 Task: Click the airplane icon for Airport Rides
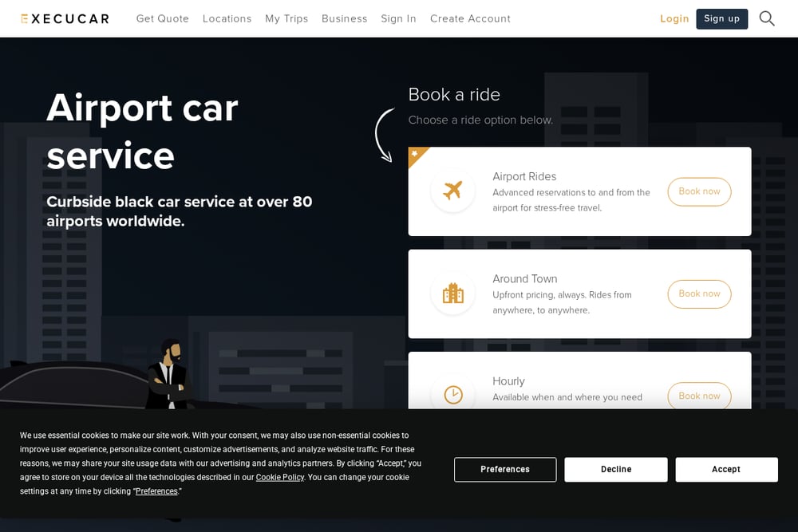point(452,191)
